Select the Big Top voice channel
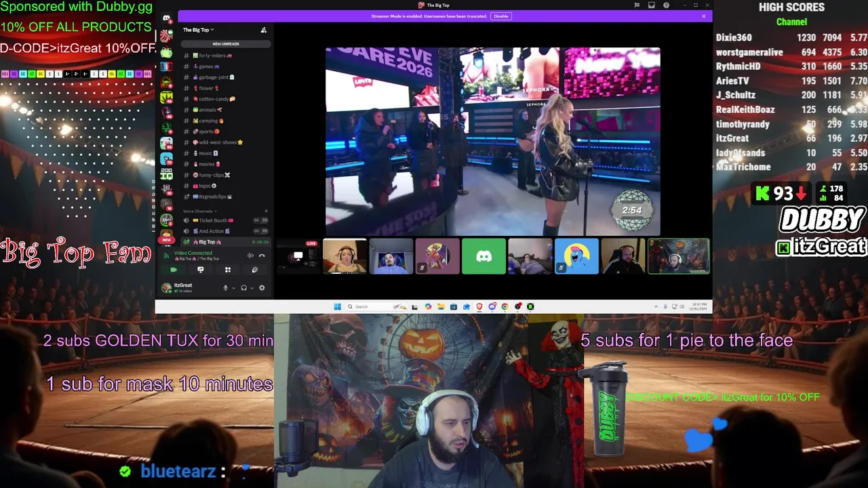Viewport: 868px width, 488px height. tap(224, 242)
